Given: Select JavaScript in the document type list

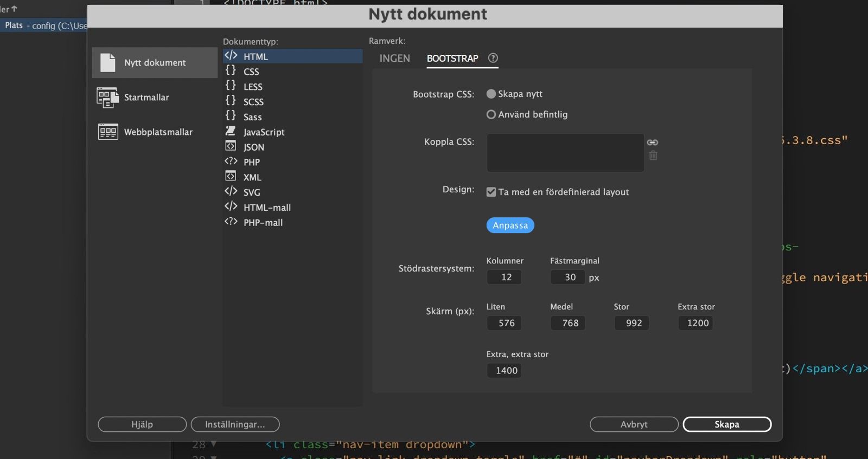Looking at the screenshot, I should coord(293,132).
